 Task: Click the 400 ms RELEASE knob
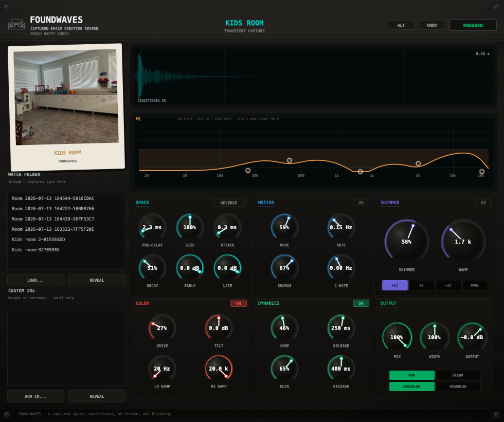coord(341,369)
